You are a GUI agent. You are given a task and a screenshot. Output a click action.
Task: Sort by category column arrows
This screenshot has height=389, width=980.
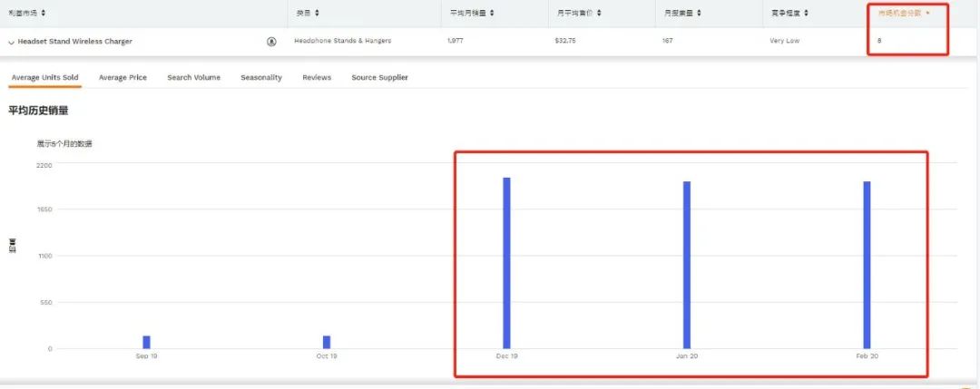[317, 13]
